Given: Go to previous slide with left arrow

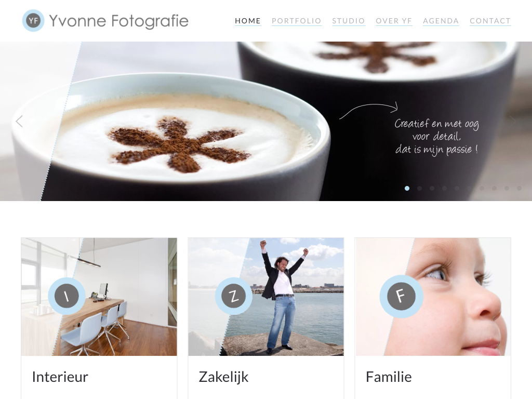Looking at the screenshot, I should click(19, 121).
